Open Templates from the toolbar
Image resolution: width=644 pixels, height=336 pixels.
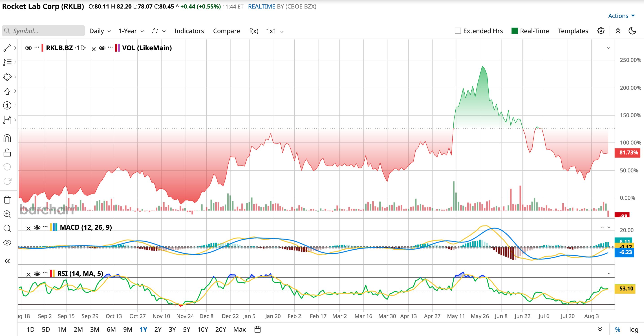573,31
